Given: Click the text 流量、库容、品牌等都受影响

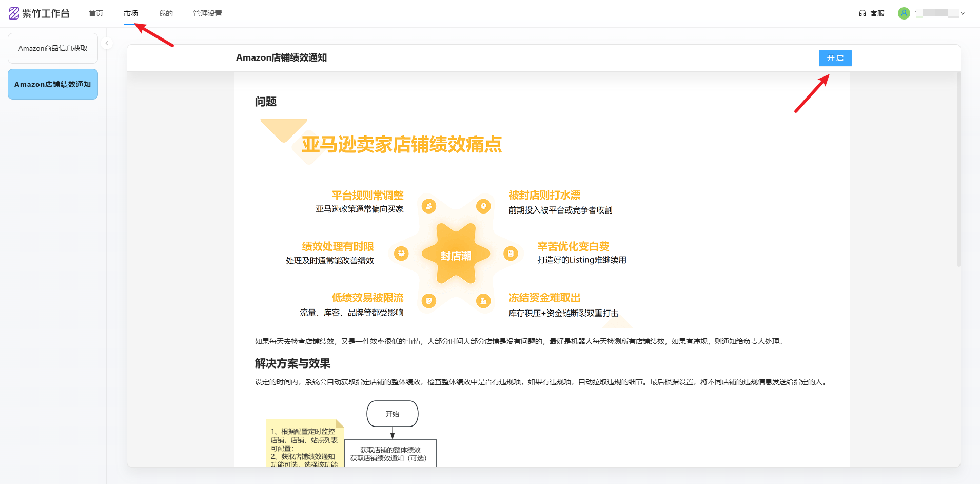Looking at the screenshot, I should 351,313.
